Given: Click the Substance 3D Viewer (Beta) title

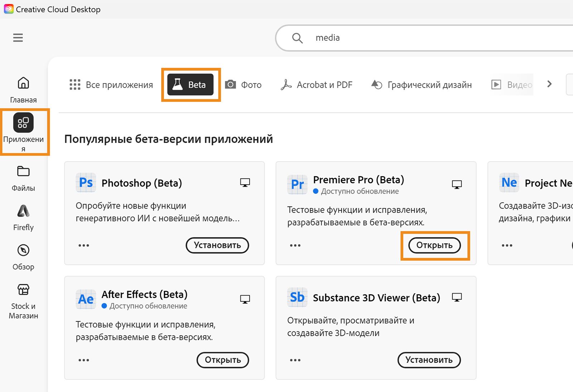Looking at the screenshot, I should [x=376, y=298].
